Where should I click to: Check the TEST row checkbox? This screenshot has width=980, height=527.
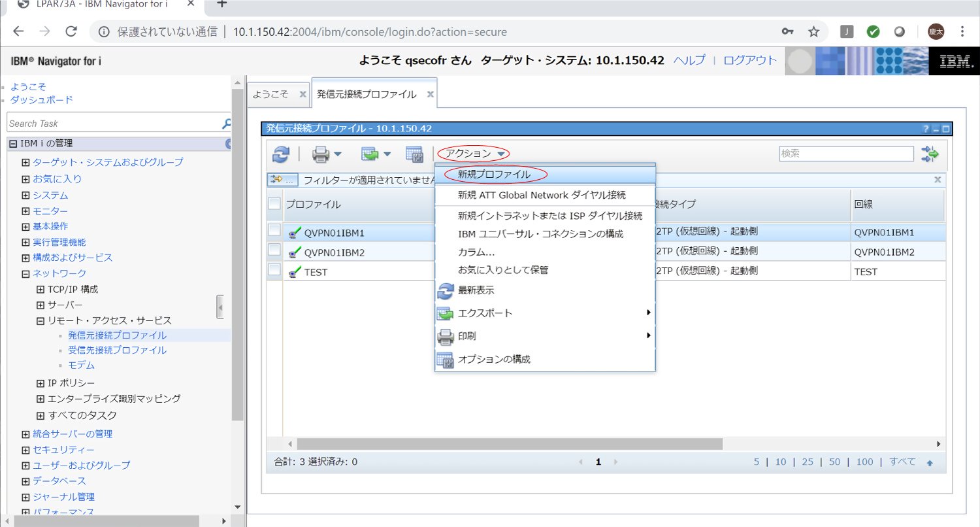point(274,269)
